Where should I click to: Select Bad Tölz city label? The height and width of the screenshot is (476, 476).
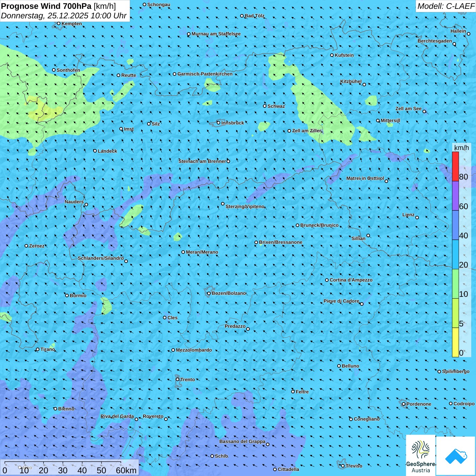click(255, 16)
